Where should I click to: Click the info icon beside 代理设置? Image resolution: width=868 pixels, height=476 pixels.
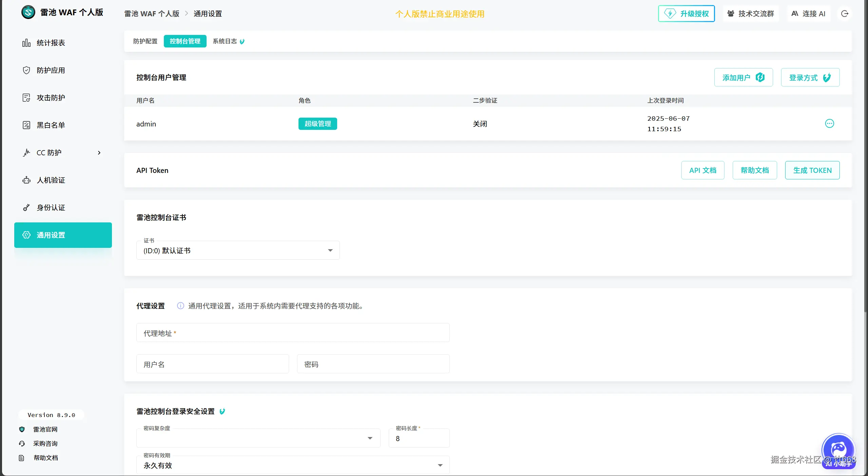(180, 306)
